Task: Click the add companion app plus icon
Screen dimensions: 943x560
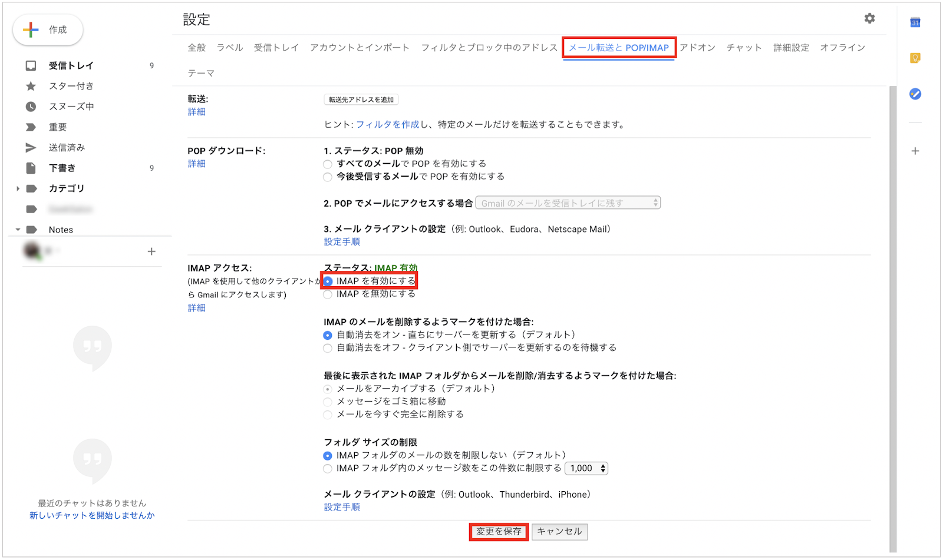Action: [915, 151]
